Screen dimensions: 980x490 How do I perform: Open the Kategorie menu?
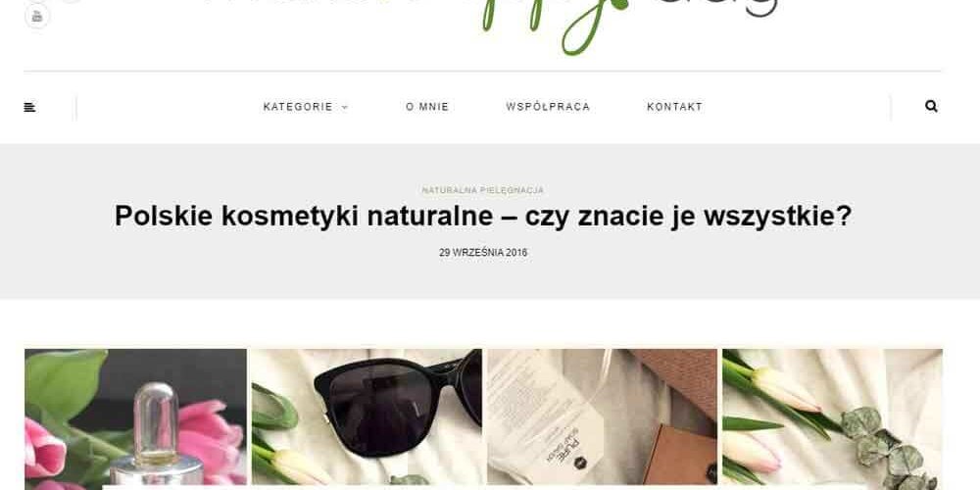click(x=298, y=107)
